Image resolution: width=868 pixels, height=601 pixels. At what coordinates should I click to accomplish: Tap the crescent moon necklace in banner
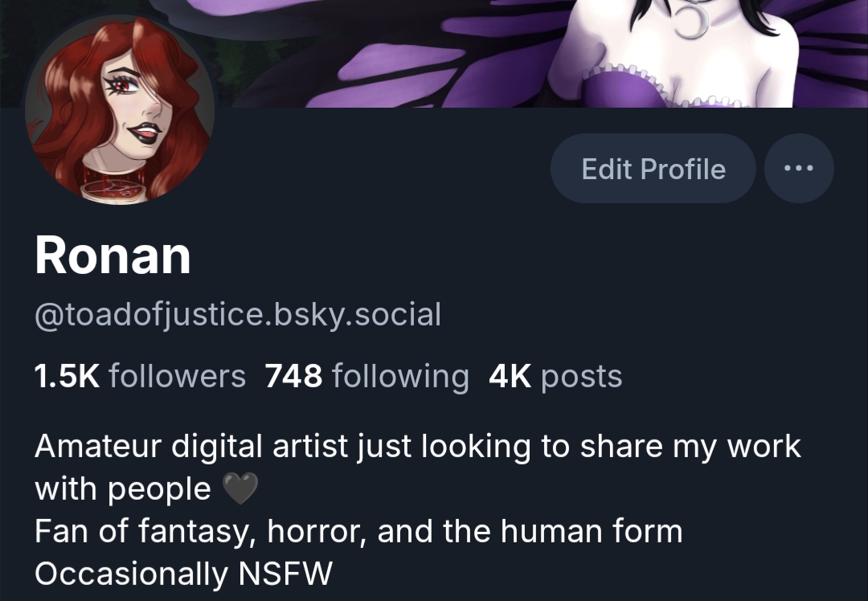click(692, 21)
